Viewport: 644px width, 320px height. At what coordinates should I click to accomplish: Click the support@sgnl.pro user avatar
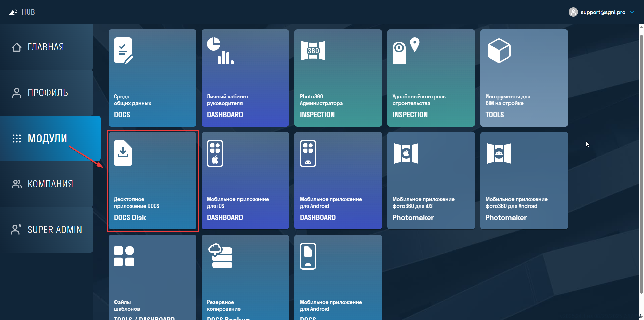pos(573,12)
